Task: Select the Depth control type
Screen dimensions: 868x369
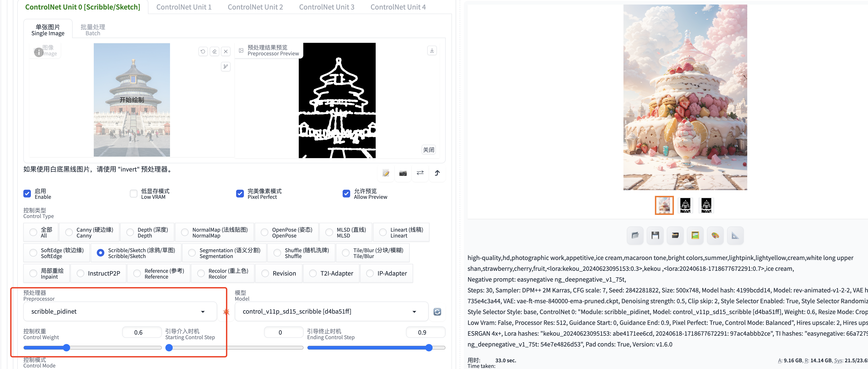Action: point(147,232)
